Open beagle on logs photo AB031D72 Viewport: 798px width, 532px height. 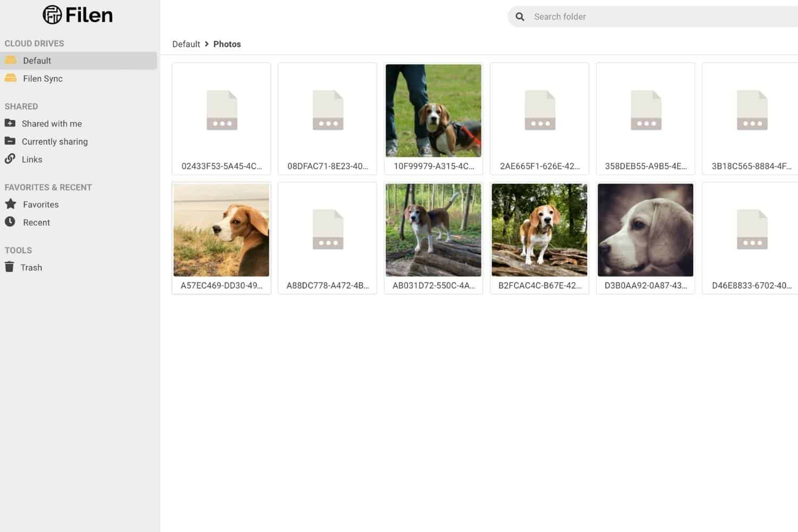tap(434, 230)
